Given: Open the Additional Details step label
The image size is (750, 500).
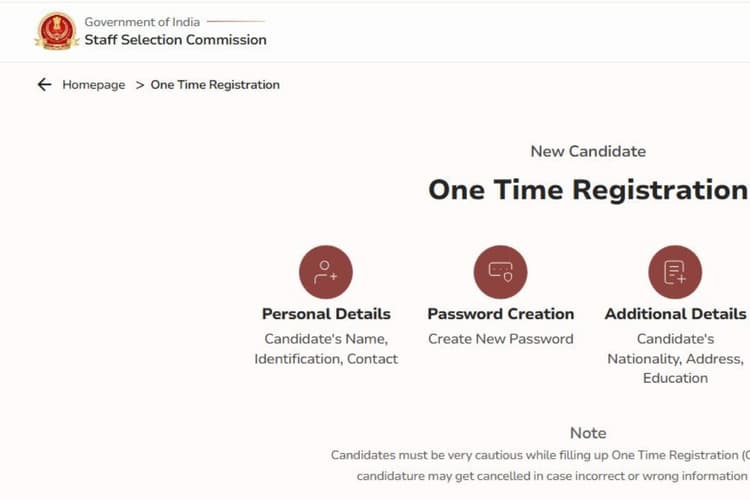Looking at the screenshot, I should (675, 314).
